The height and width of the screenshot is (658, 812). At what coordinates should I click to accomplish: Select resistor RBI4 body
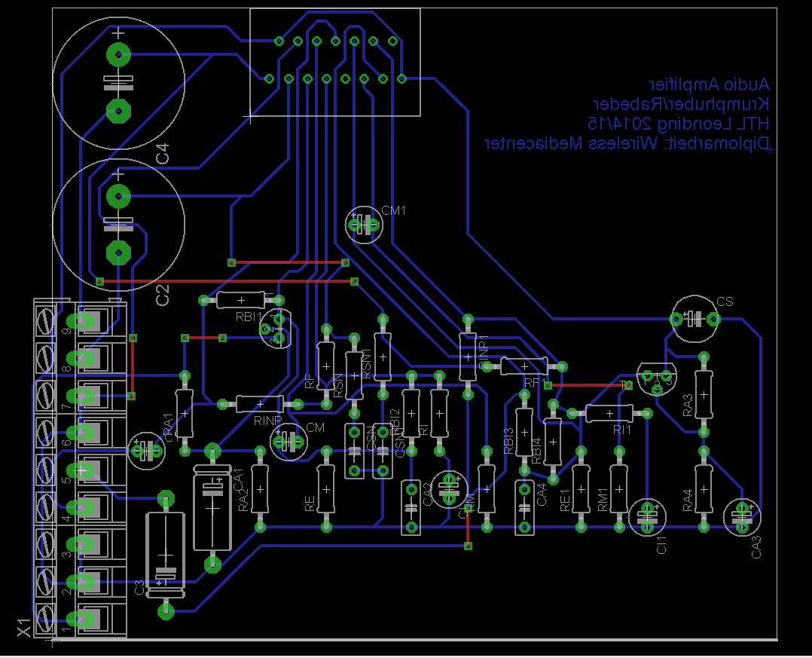point(553,442)
